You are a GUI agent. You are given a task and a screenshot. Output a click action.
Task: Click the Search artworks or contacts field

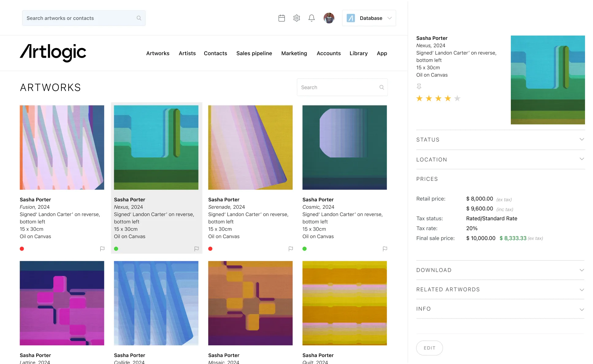pyautogui.click(x=84, y=18)
